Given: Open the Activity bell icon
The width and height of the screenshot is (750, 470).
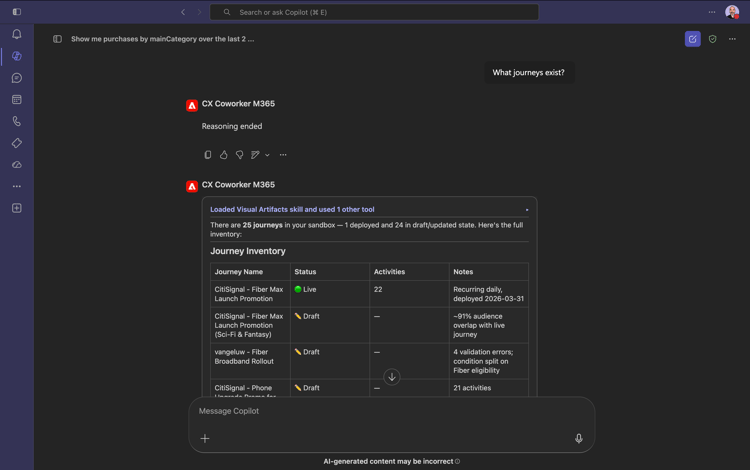Looking at the screenshot, I should (x=17, y=34).
